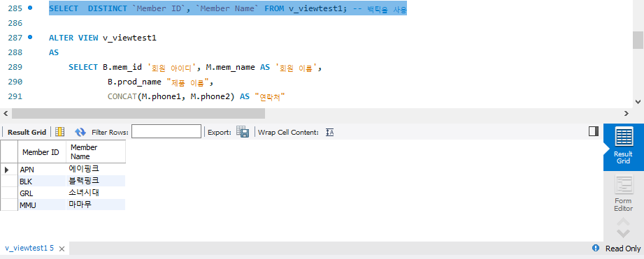Click the Member ID column header
Screen dimensions: 644x259
[42, 152]
